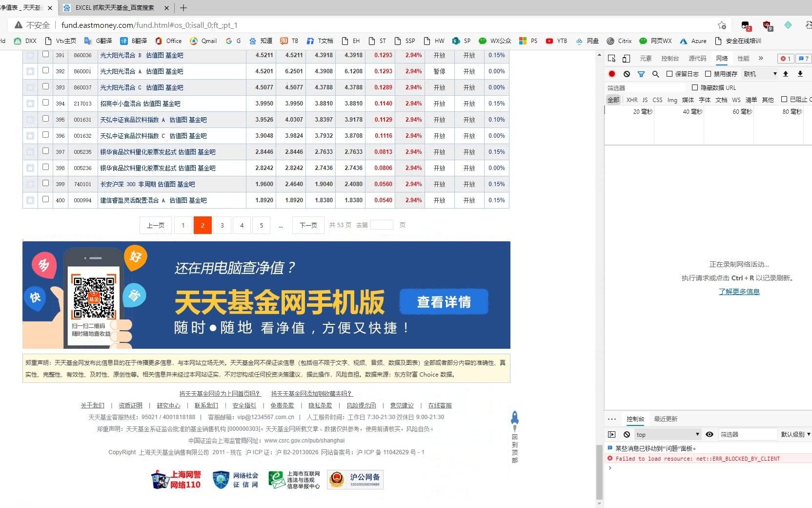Open the Qmail bookmark
This screenshot has height=508, width=812.
(203, 41)
